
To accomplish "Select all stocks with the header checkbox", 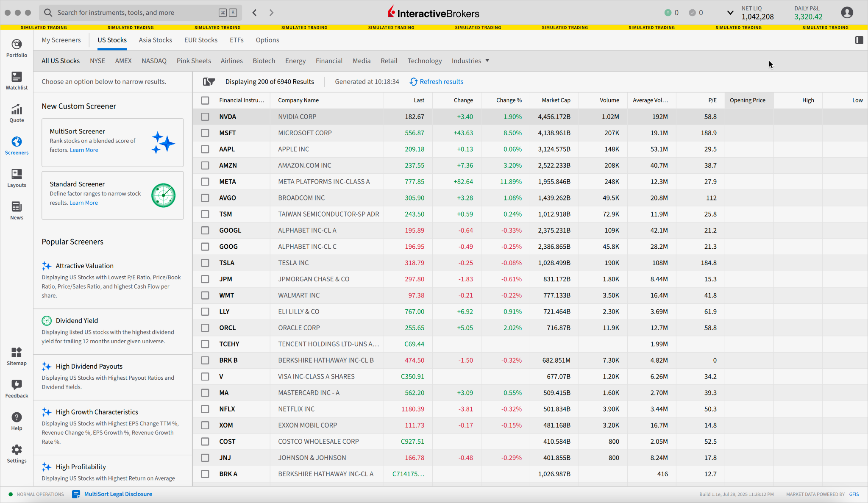I will coord(205,100).
